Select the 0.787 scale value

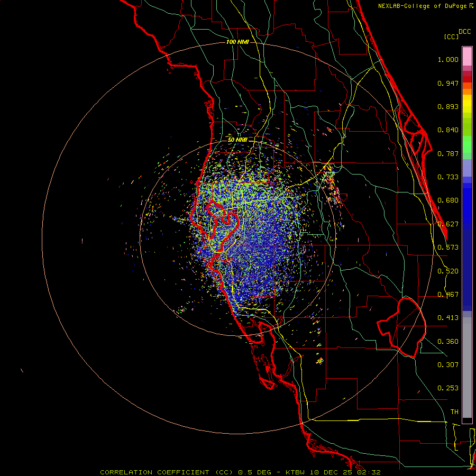(x=448, y=153)
